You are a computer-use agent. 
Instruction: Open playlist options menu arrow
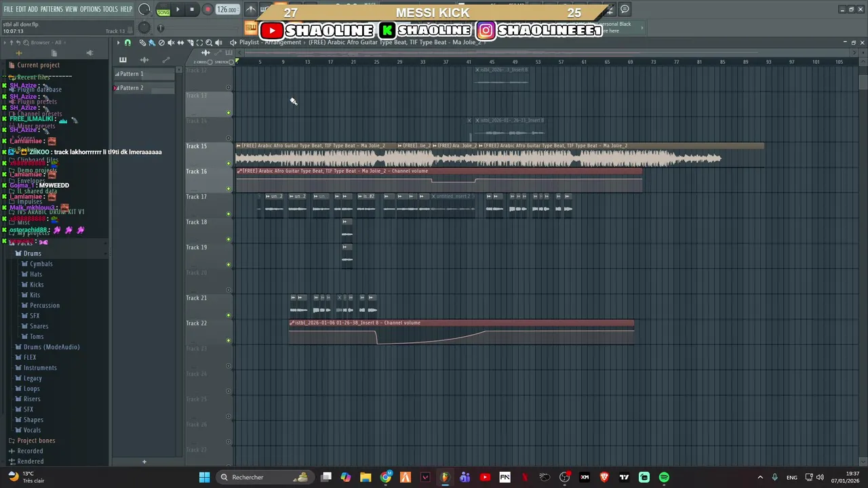point(118,43)
